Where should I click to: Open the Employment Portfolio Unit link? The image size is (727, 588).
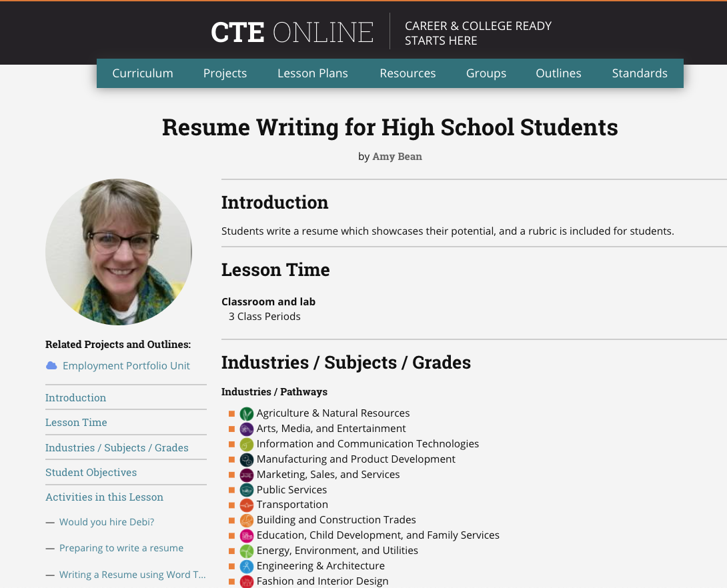point(126,365)
